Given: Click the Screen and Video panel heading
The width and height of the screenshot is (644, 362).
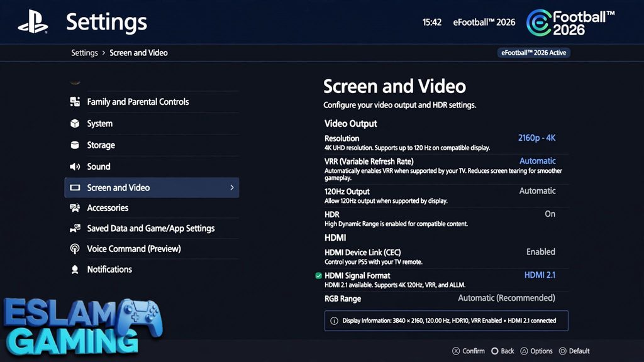Looking at the screenshot, I should 395,86.
